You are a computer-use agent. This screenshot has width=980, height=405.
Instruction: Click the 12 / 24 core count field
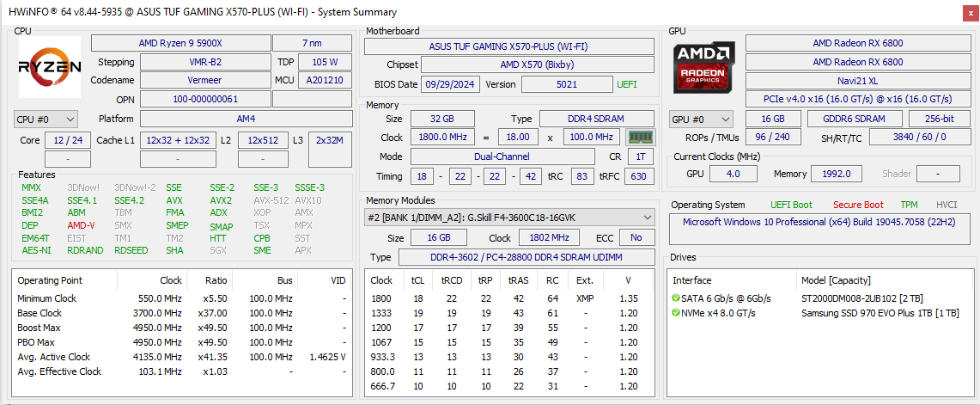(68, 140)
